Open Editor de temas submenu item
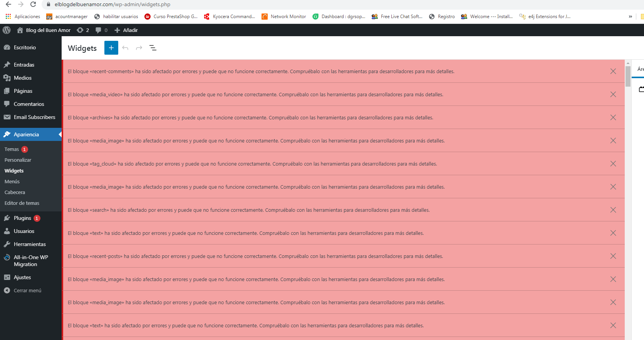Screen dimensions: 644x340 click(x=22, y=203)
